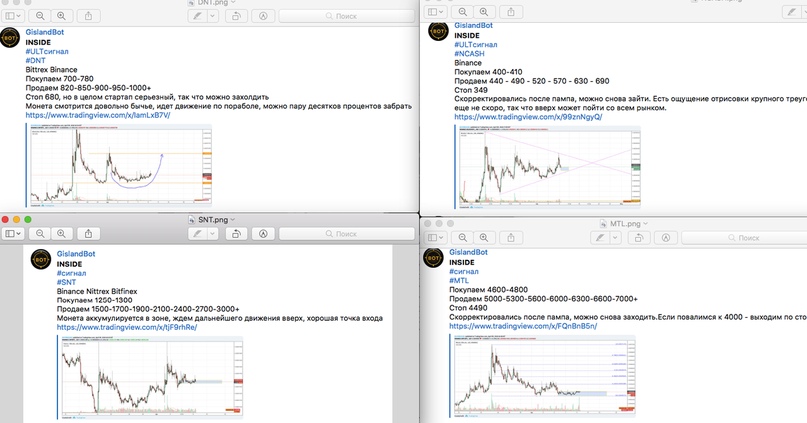Click GislandBot avatar in MTL.png window
The height and width of the screenshot is (423, 807).
[433, 258]
